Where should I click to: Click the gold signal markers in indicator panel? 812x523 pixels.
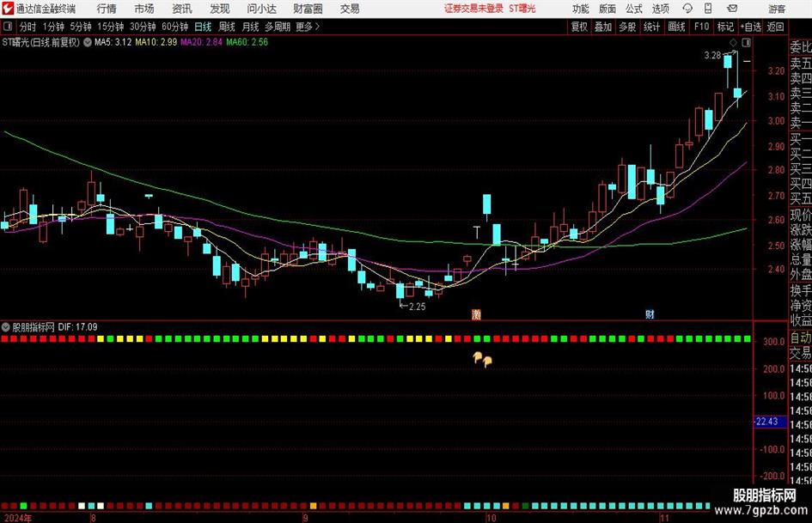(482, 359)
